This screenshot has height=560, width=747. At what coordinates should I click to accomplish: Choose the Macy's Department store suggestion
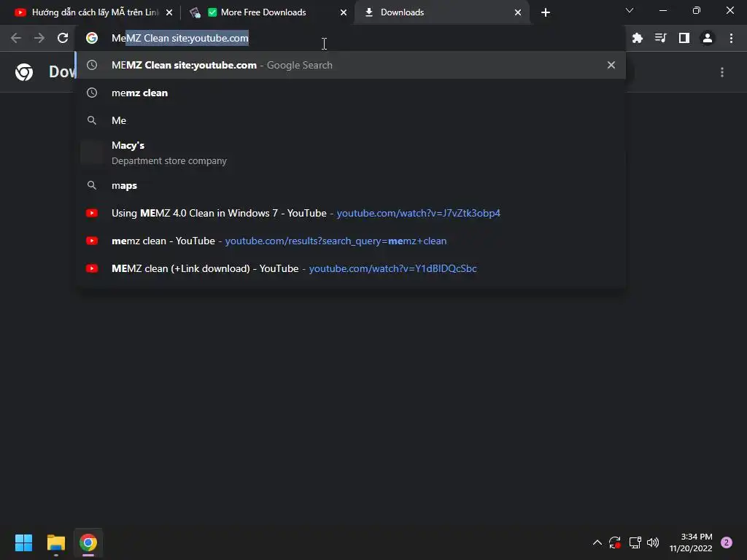351,153
